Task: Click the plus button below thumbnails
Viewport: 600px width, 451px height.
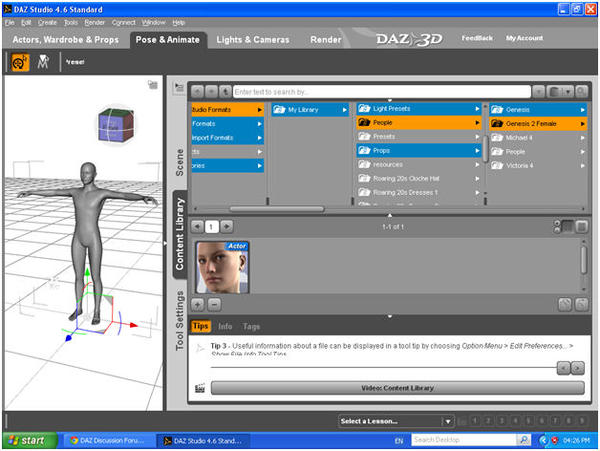Action: coord(197,305)
